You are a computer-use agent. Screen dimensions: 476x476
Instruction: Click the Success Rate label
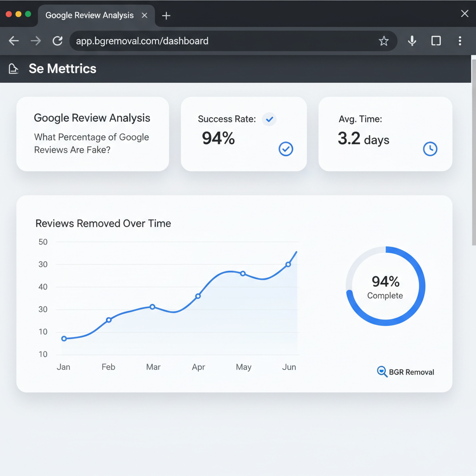227,119
